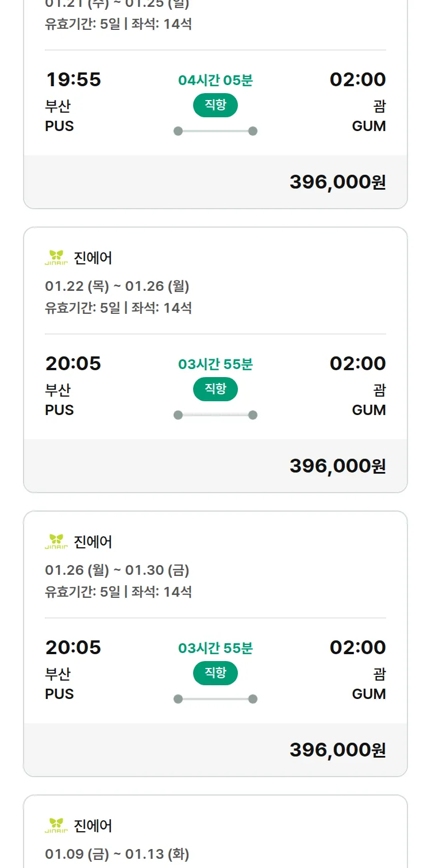Click GUM arrival code on 01.22 ~ 01.26 card
This screenshot has height=868, width=431.
click(x=368, y=410)
